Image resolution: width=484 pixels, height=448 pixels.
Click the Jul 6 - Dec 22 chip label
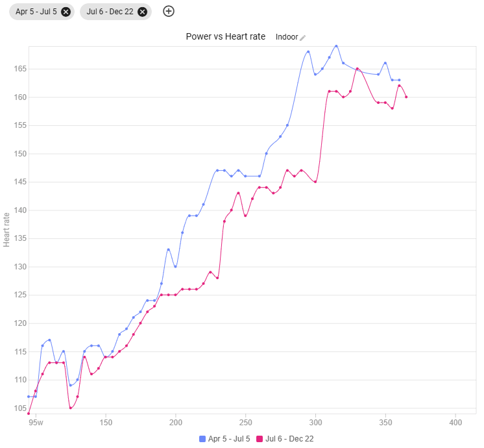point(110,12)
